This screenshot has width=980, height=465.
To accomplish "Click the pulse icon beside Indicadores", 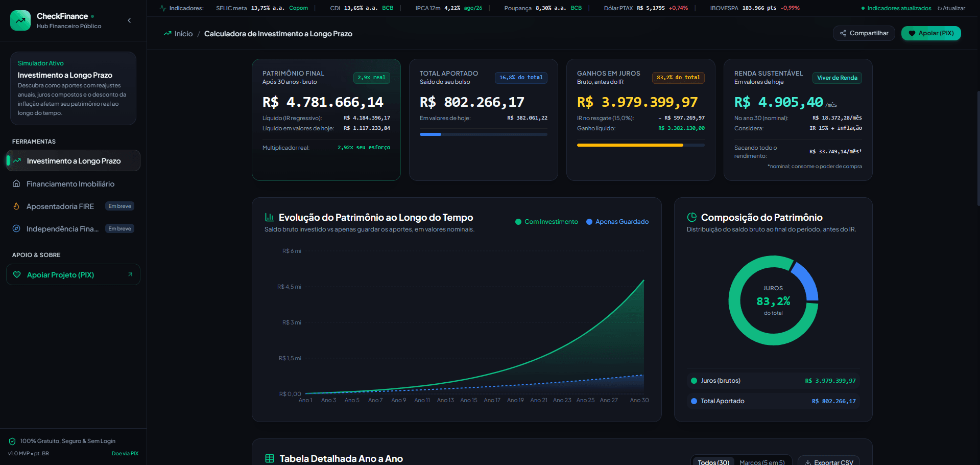I will pos(163,8).
